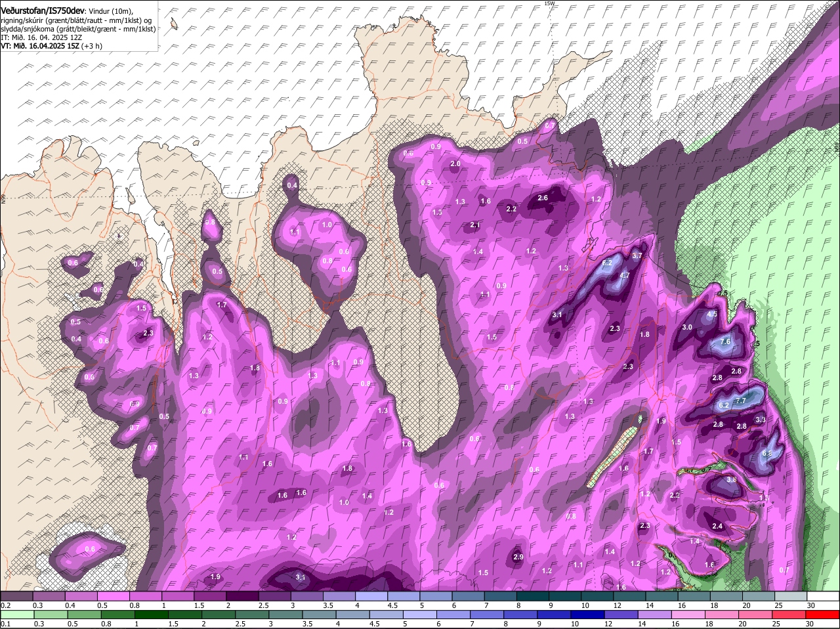Viewport: 840px width, 629px height.
Task: Click the 3.0 value label on the map
Action: (687, 327)
